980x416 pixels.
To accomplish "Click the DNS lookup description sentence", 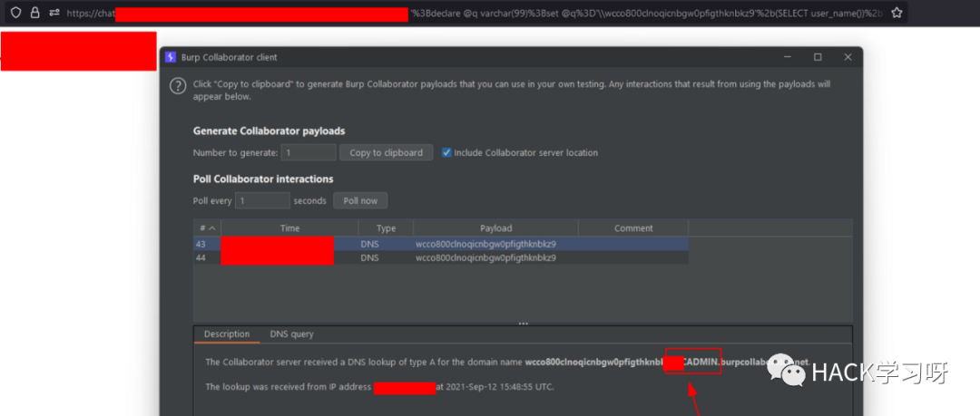I will (x=508, y=362).
